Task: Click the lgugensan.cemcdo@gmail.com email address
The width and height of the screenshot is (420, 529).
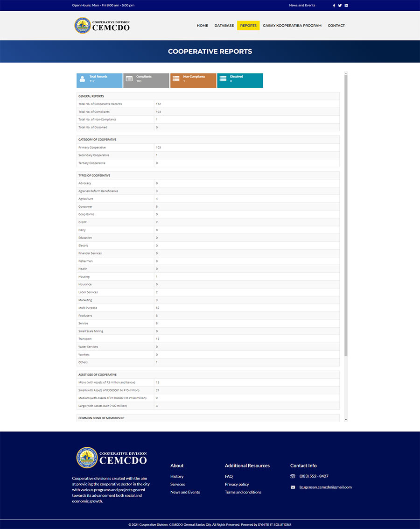Action: [326, 487]
